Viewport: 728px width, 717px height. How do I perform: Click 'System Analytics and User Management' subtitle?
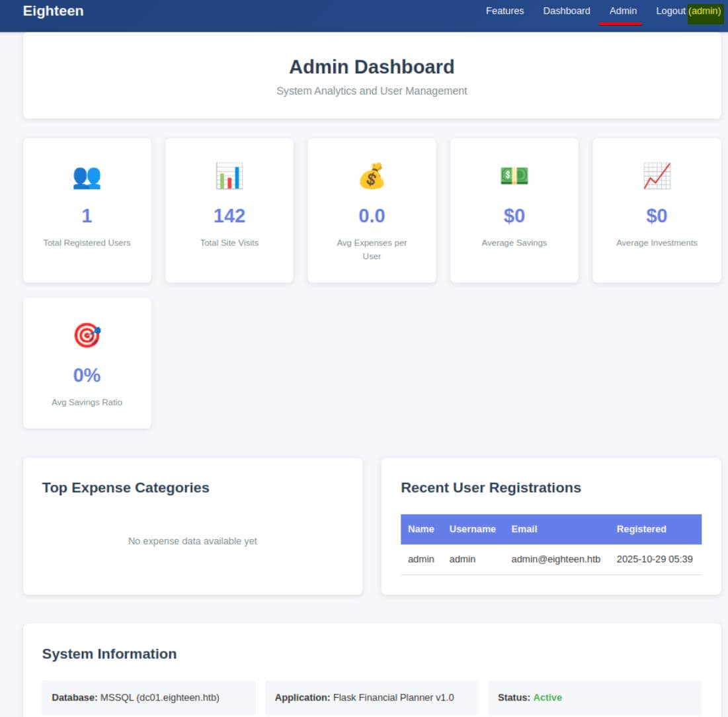coord(372,91)
